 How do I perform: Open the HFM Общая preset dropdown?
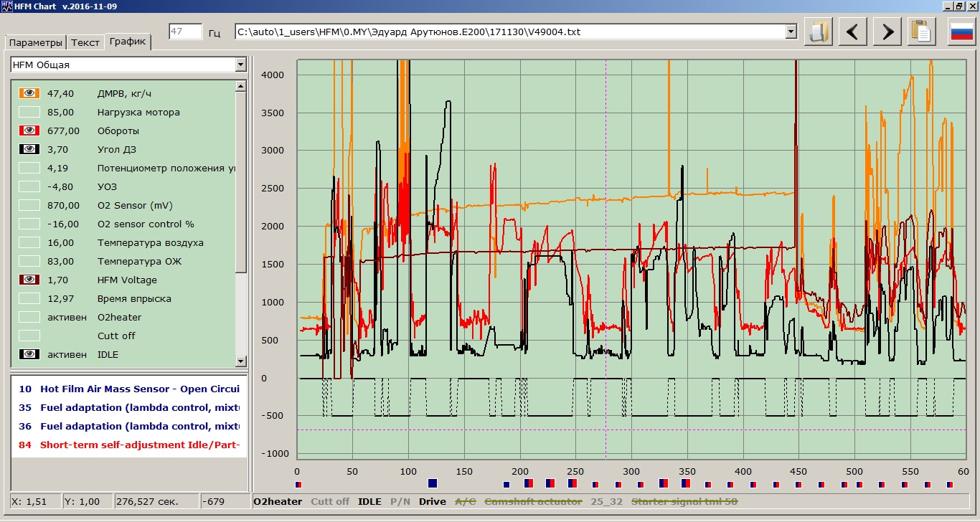coord(240,65)
